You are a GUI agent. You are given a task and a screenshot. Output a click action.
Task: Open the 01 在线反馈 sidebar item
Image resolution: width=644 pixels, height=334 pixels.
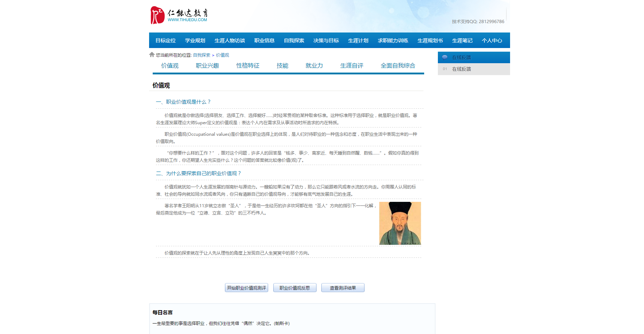474,69
